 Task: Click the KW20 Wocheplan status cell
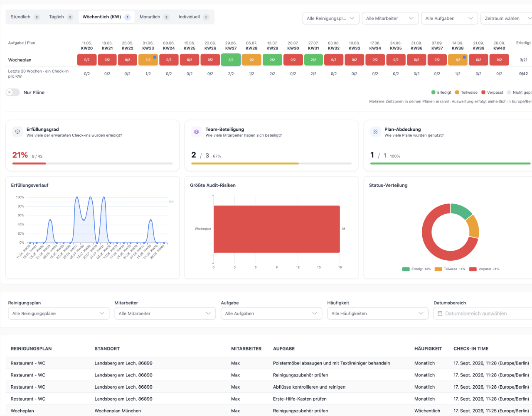[x=87, y=60]
